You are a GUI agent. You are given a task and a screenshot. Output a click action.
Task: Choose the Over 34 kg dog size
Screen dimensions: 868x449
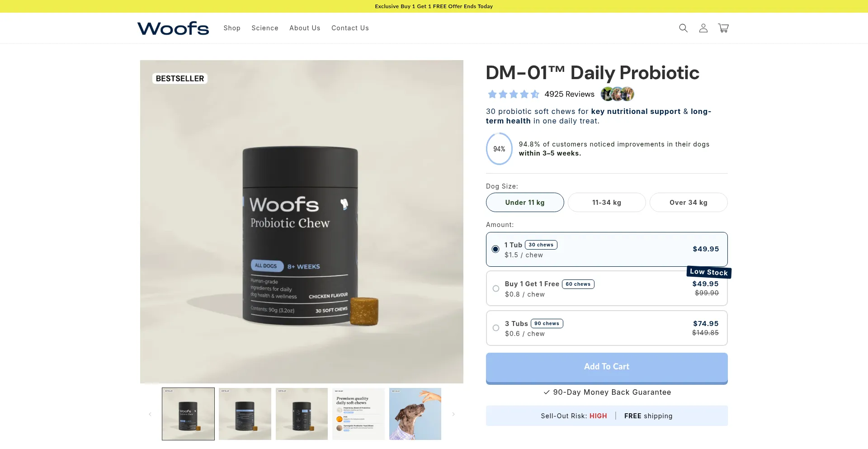click(x=689, y=203)
